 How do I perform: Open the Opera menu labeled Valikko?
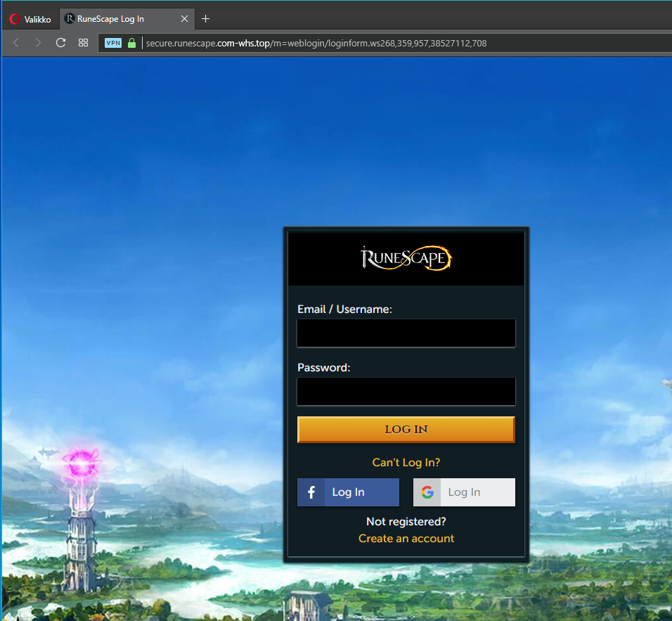pos(30,19)
